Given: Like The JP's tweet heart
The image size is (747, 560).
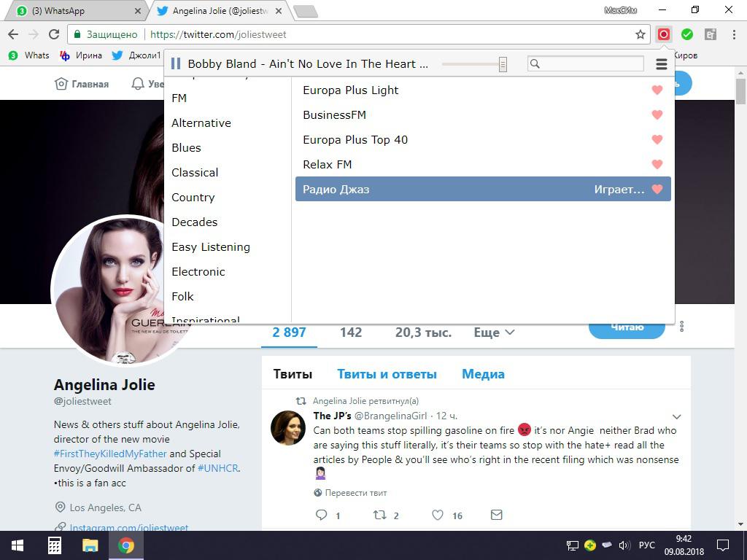Looking at the screenshot, I should tap(438, 515).
